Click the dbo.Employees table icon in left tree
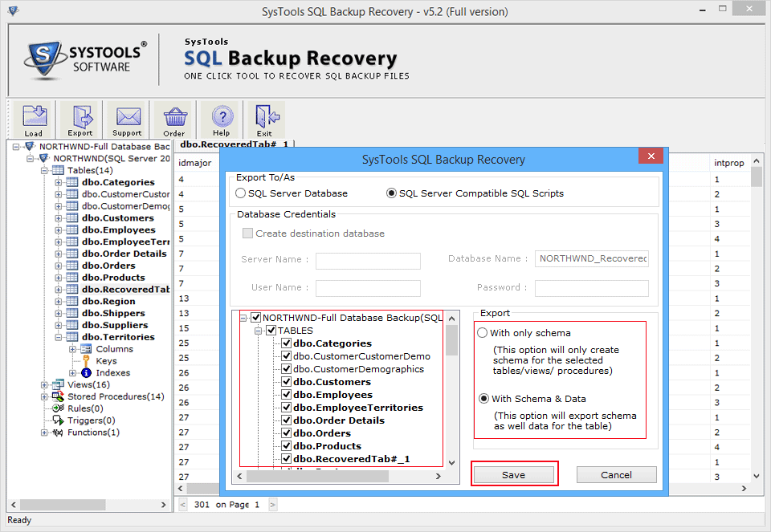This screenshot has height=532, width=771. point(72,230)
